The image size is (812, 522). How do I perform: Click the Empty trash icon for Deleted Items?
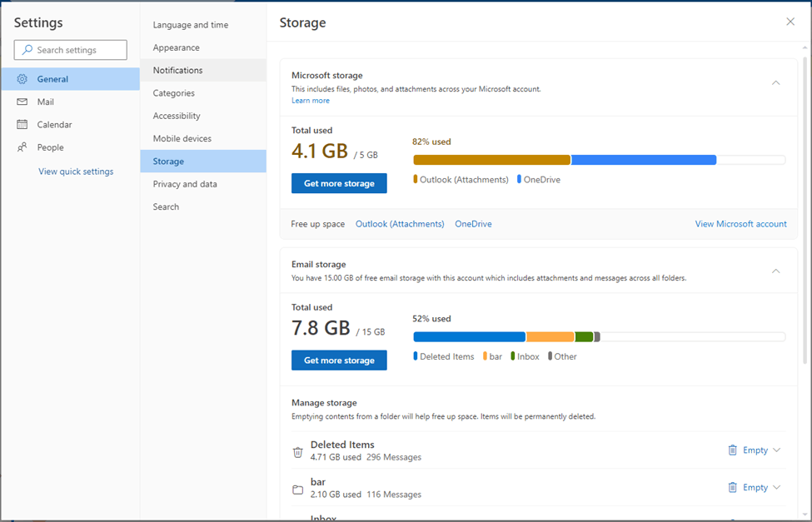[x=732, y=450]
